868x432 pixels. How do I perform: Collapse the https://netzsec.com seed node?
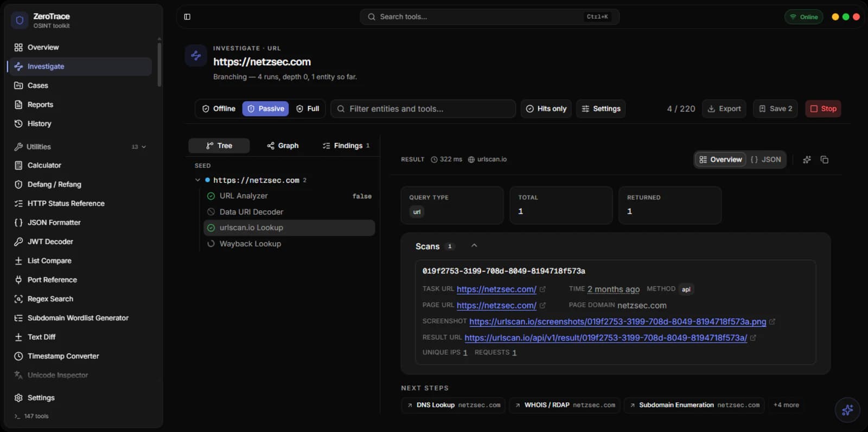point(197,180)
